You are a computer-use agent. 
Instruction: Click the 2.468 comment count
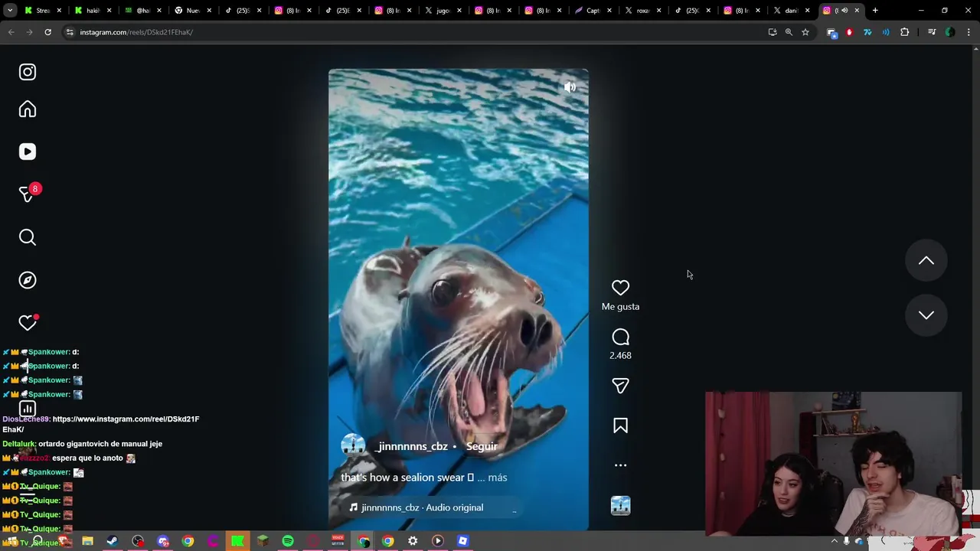[620, 356]
